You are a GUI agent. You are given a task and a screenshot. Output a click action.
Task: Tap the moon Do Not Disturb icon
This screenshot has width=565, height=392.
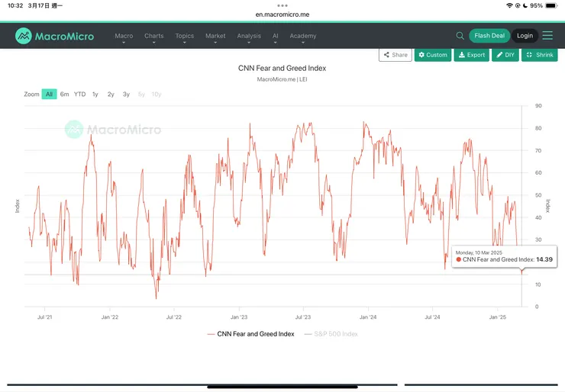pos(525,5)
